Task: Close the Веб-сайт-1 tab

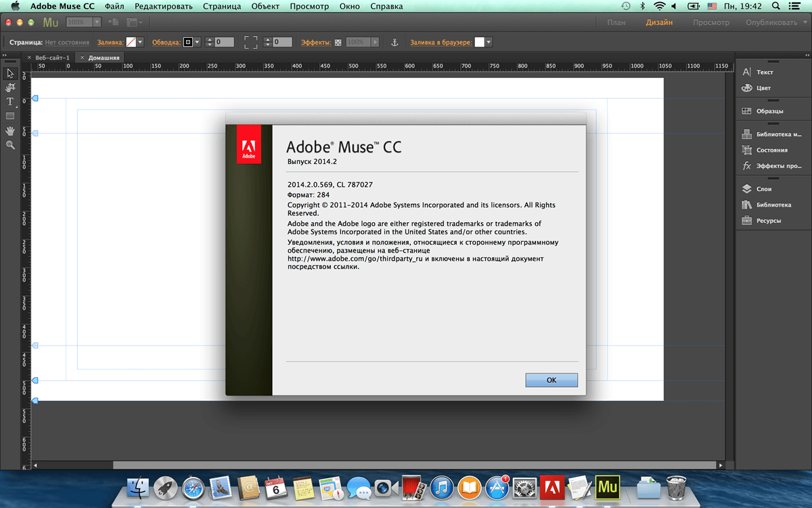Action: tap(29, 58)
